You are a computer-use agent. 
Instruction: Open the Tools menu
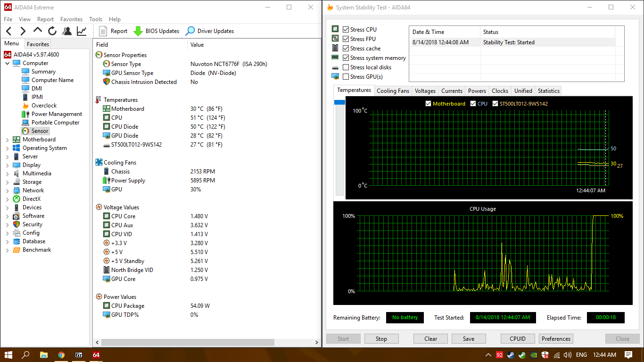pos(96,19)
